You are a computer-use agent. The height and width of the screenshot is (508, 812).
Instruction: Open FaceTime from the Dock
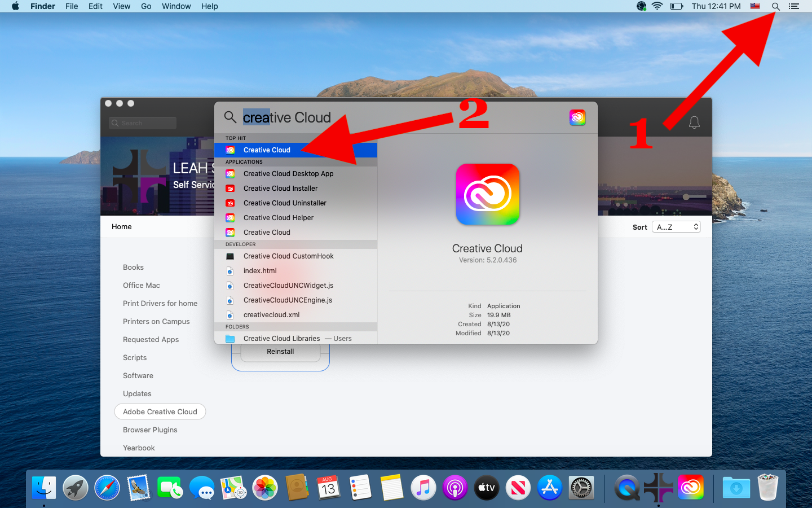170,488
